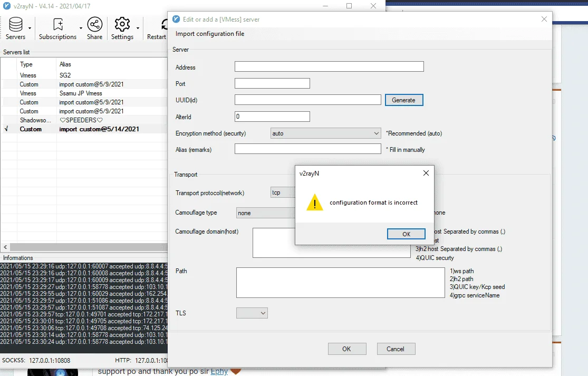Open Camouflage type dropdown showing none
Viewport: 588px width, 376px height.
[x=266, y=213]
